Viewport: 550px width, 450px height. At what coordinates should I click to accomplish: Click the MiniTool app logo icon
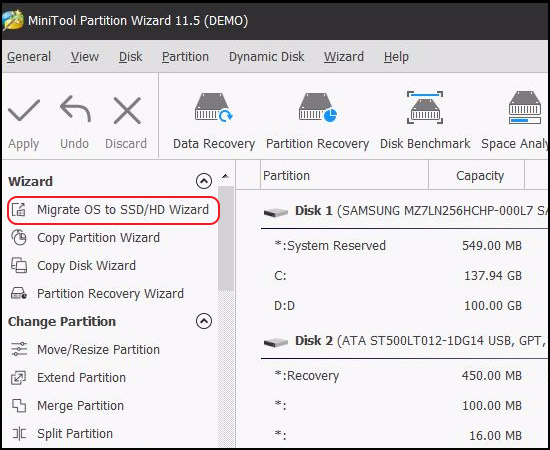pyautogui.click(x=13, y=20)
